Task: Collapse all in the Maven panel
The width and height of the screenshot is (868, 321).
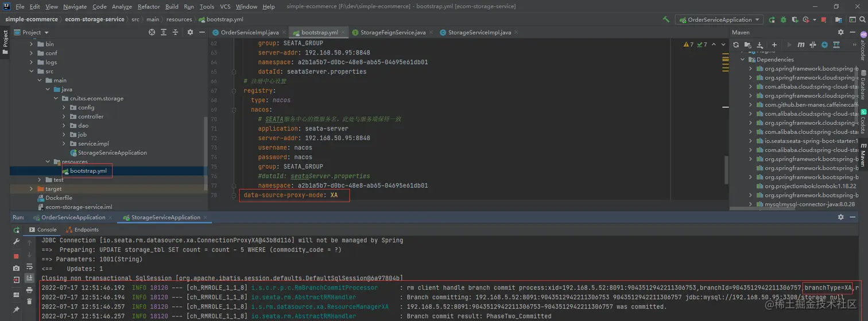Action: coord(836,45)
